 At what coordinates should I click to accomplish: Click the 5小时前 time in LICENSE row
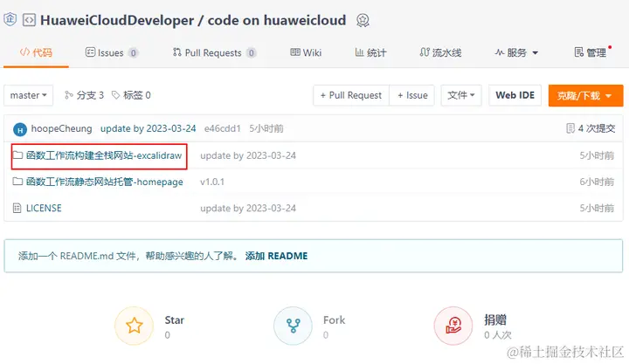(x=597, y=209)
